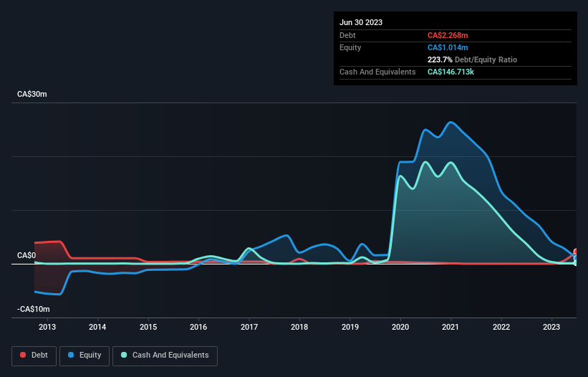Image resolution: width=588 pixels, height=377 pixels.
Task: Click Cash And Equivalents label in tooltip
Action: point(377,72)
